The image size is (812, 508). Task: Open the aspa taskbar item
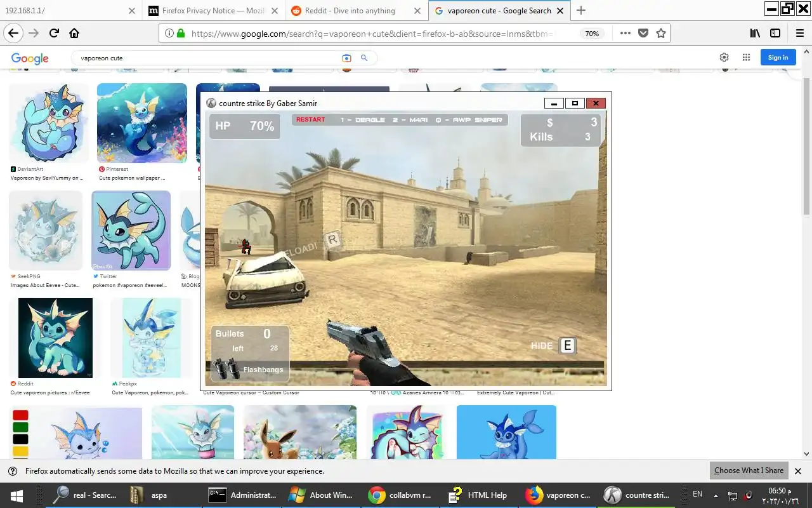[164, 495]
